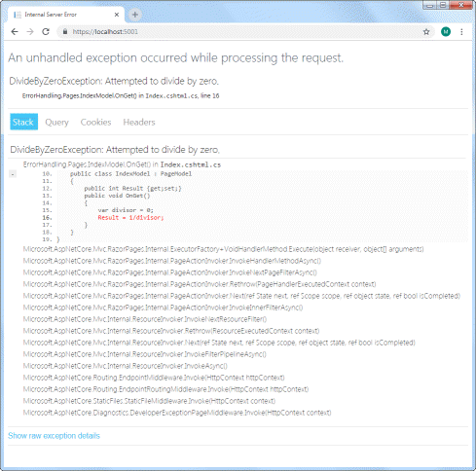This screenshot has width=476, height=471.
Task: Click the red line Result = 1/divisor;
Action: point(130,218)
